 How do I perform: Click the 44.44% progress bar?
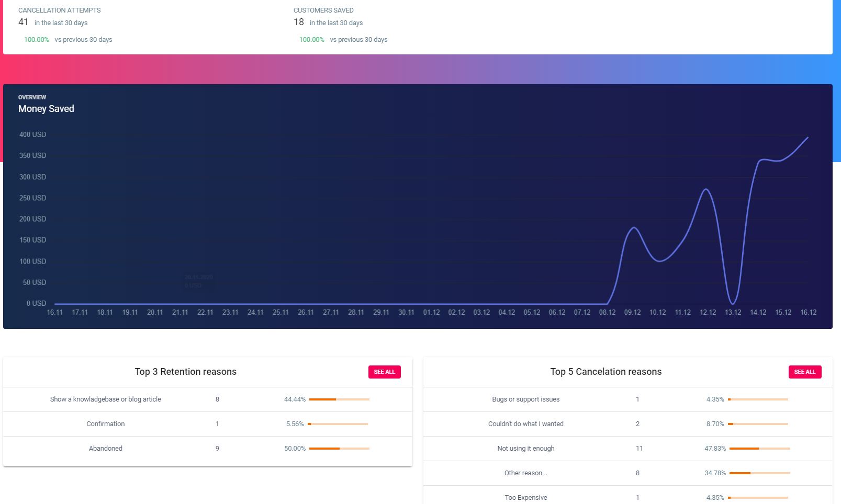click(x=339, y=399)
